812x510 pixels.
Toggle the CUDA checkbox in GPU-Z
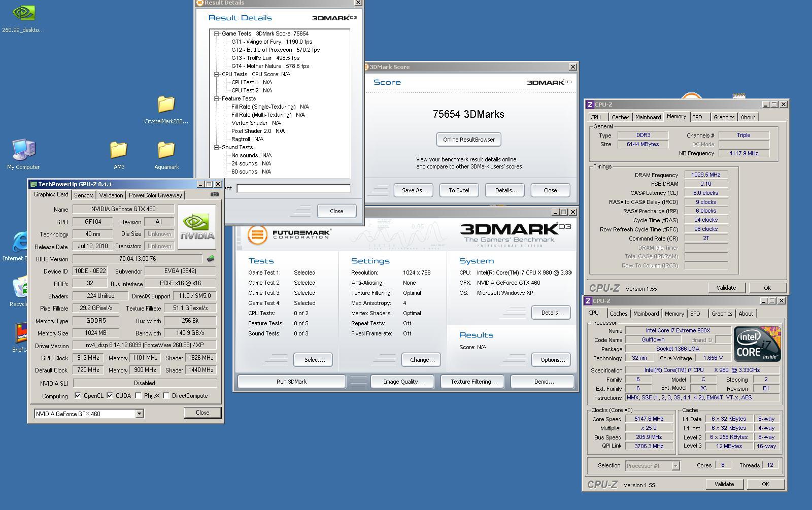pos(110,396)
